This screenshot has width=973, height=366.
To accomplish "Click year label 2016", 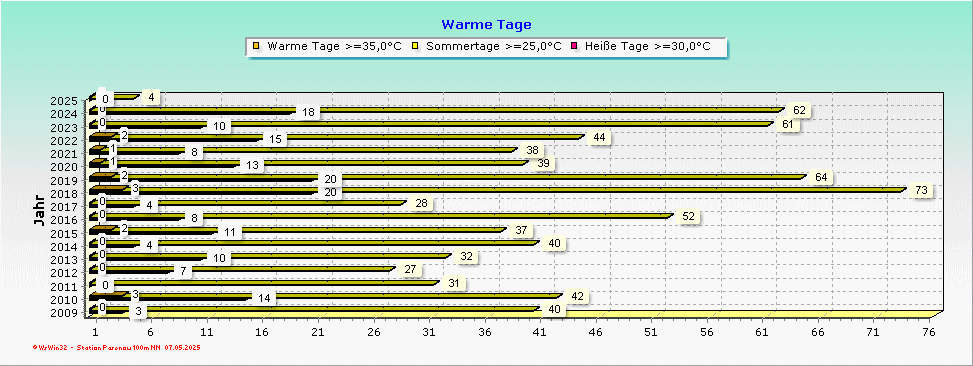I will (x=65, y=220).
